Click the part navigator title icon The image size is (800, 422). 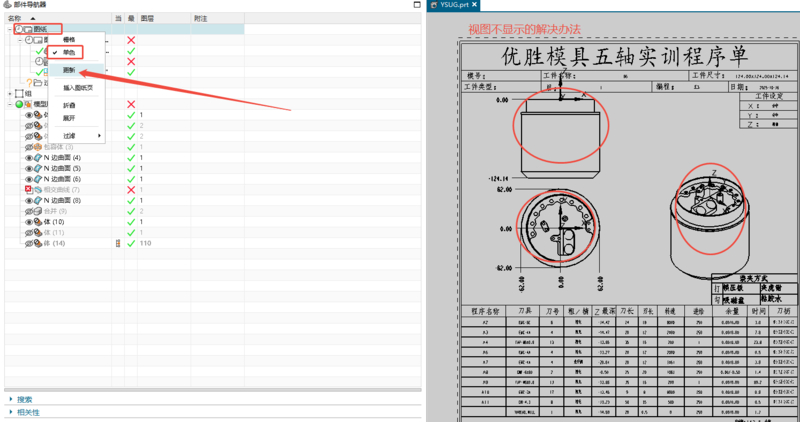[x=7, y=5]
